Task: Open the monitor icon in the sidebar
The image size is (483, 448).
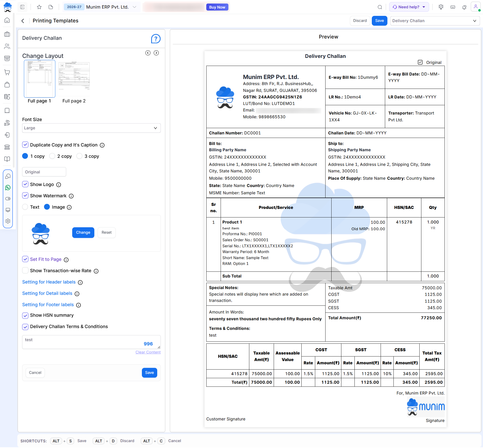Action: (8, 210)
